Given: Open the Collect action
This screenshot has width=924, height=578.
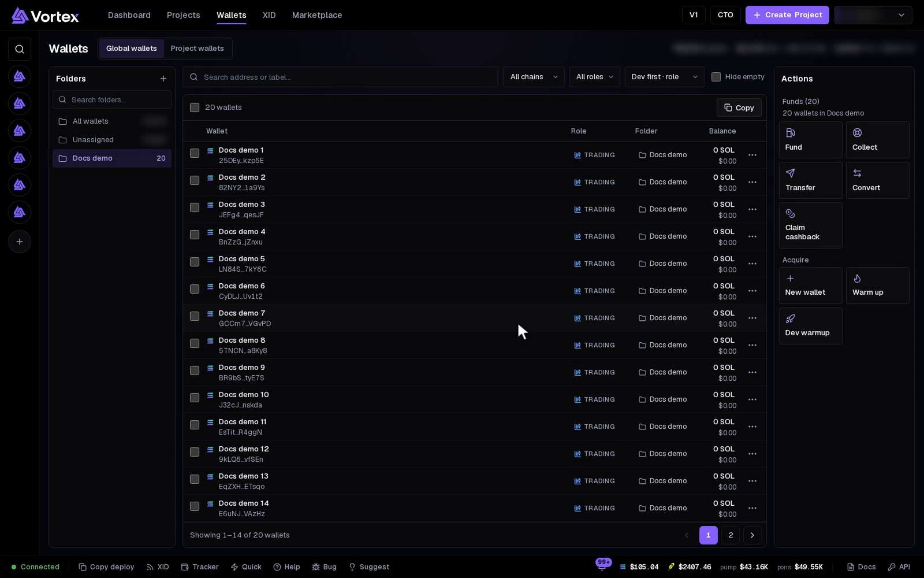Looking at the screenshot, I should [x=877, y=140].
